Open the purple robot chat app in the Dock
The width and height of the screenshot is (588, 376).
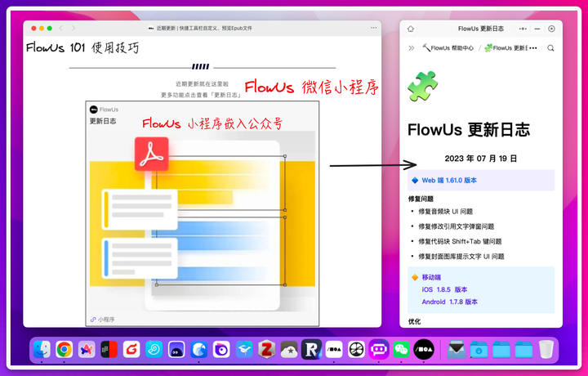[x=379, y=349]
